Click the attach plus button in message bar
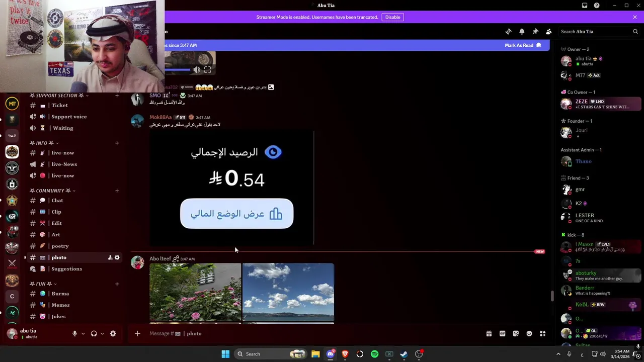This screenshot has height=362, width=644. 137,333
